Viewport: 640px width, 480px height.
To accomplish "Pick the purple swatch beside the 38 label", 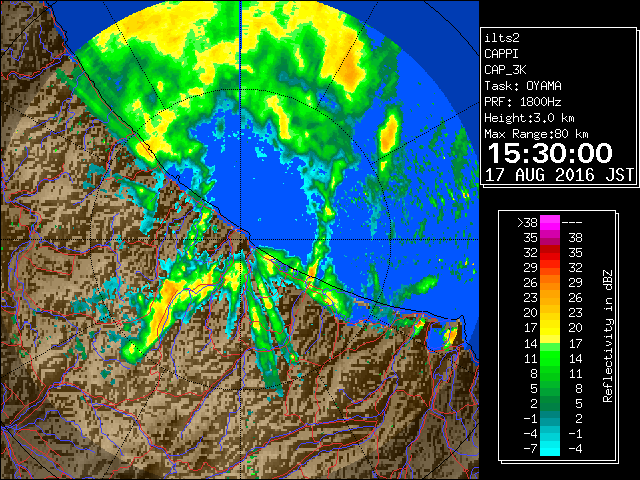I will 550,238.
